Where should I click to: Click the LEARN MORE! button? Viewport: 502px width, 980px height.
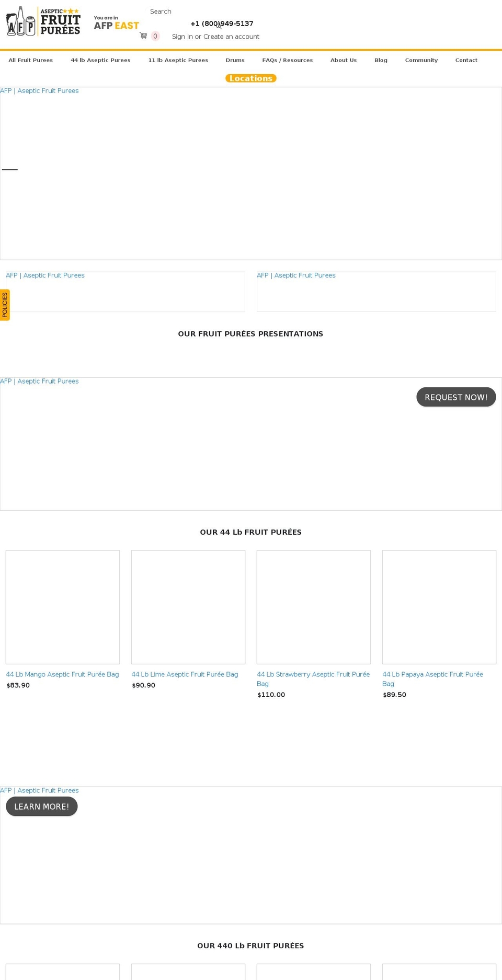coord(42,806)
